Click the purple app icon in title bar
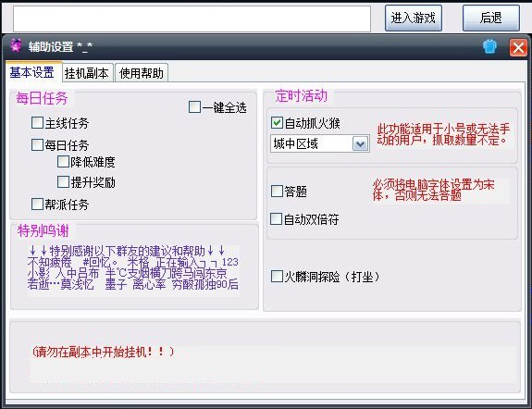 pos(16,45)
